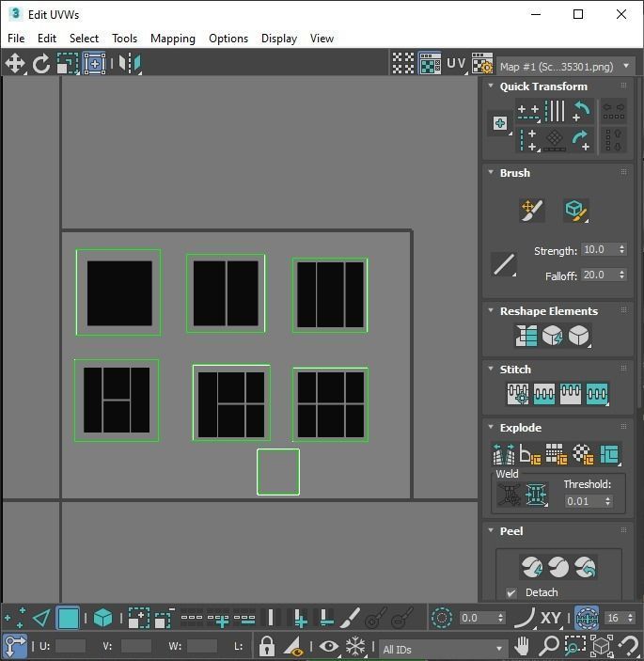Click the UV coordinate display button
Viewport: 644px width, 661px height.
point(456,64)
